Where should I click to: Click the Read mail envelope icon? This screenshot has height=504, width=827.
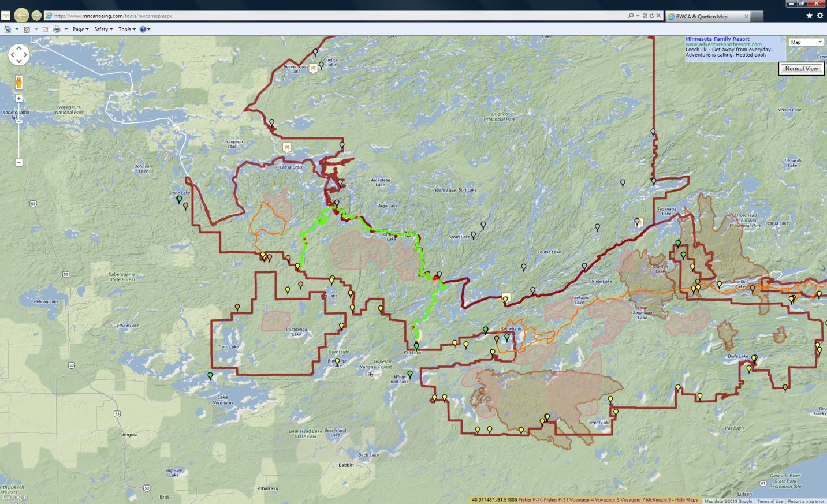pos(45,29)
